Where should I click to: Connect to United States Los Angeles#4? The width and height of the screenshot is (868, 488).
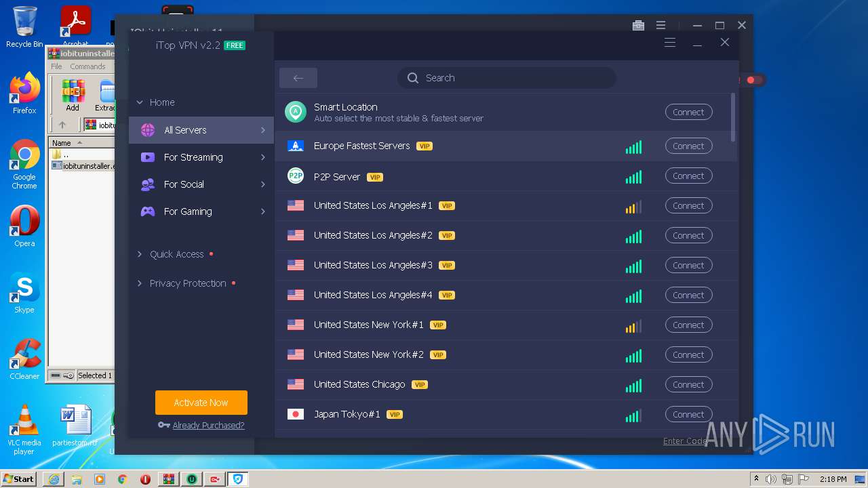(x=688, y=296)
